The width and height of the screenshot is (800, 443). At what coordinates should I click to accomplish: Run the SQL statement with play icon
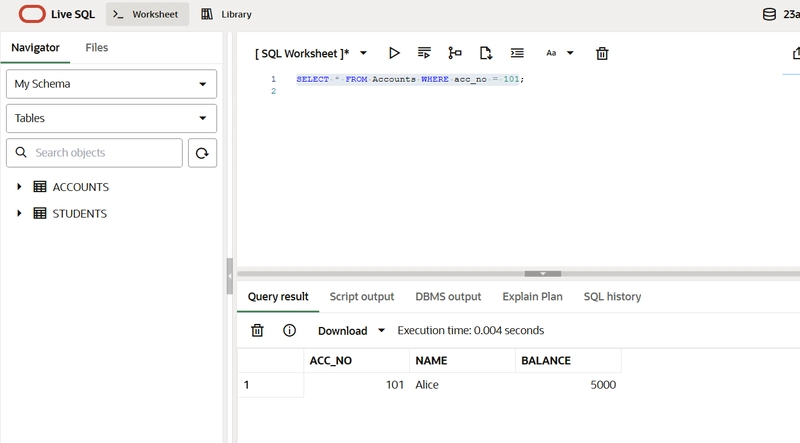pos(394,53)
